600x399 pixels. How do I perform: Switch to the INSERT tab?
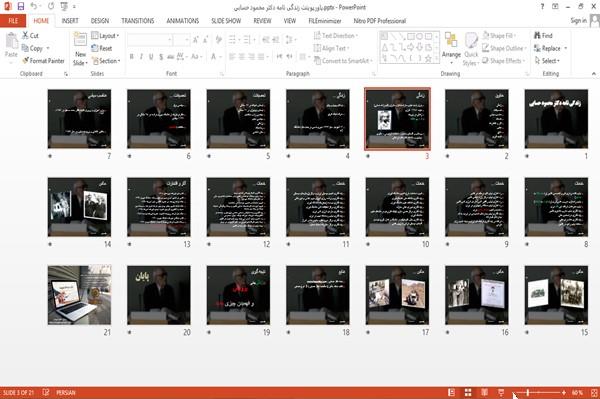(70, 21)
